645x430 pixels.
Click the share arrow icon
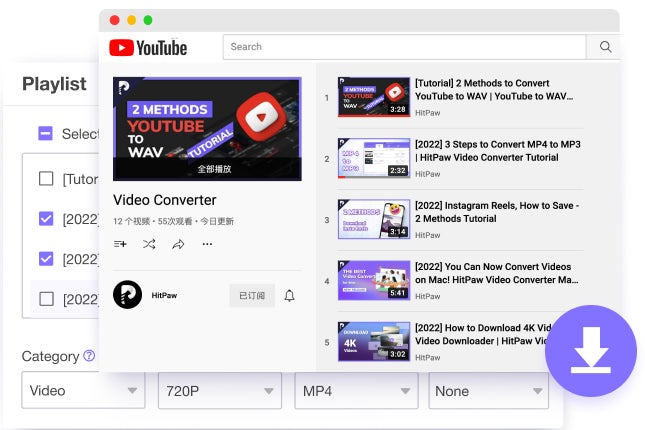(178, 244)
